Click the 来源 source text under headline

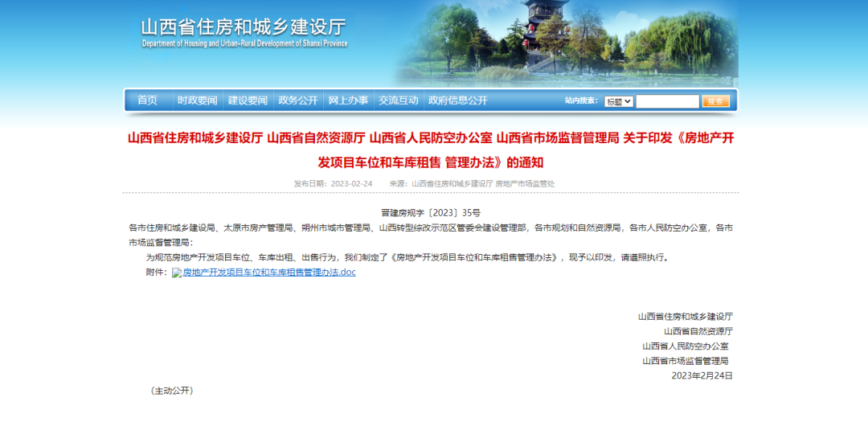coord(472,183)
